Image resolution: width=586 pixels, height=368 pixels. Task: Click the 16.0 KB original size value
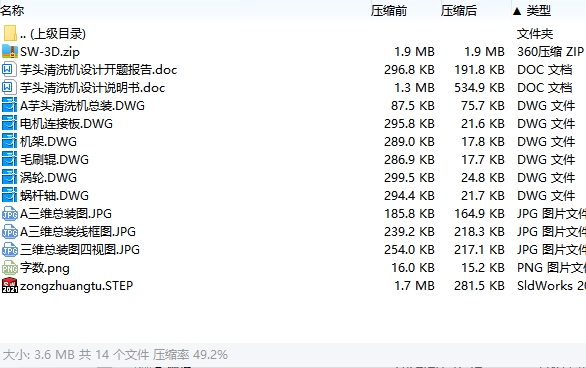(413, 268)
